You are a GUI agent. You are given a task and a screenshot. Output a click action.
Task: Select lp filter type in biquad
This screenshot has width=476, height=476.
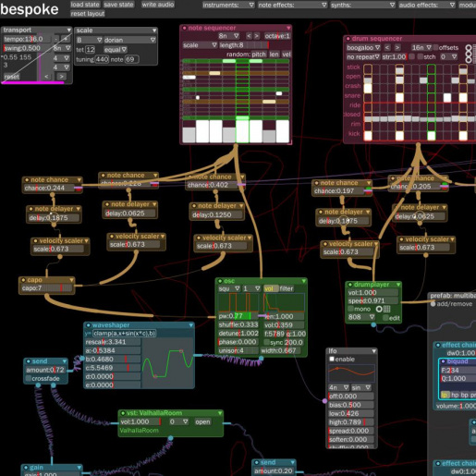tap(445, 396)
